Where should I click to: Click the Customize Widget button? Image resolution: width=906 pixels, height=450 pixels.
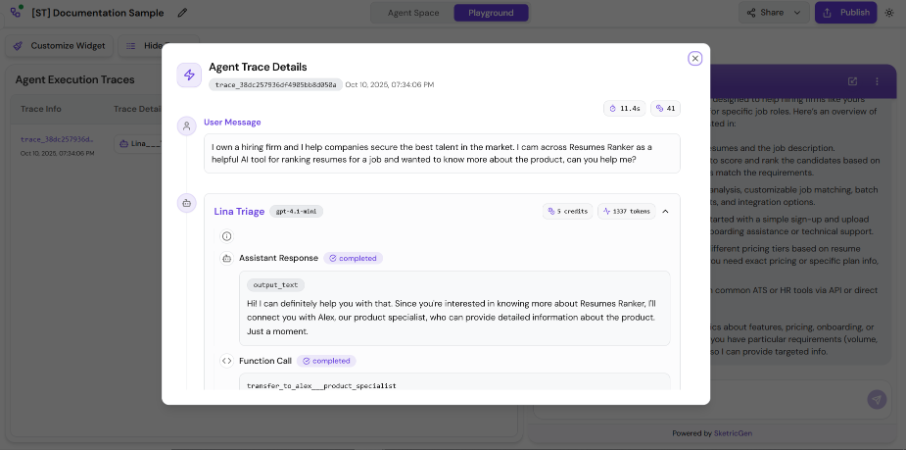[x=60, y=46]
